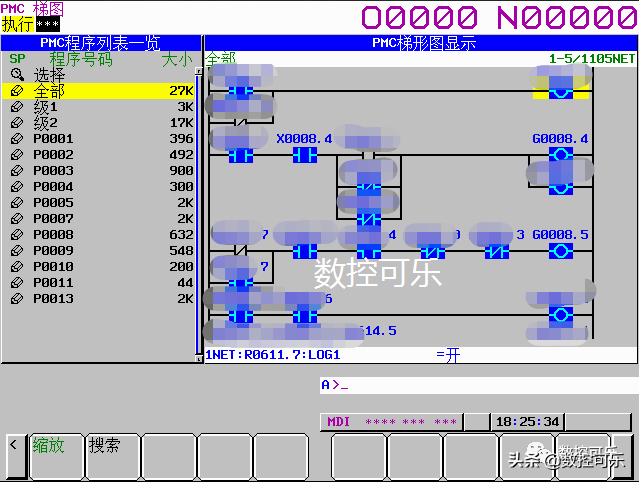Choose 级2 in the program list
This screenshot has height=482, width=639.
[46, 123]
